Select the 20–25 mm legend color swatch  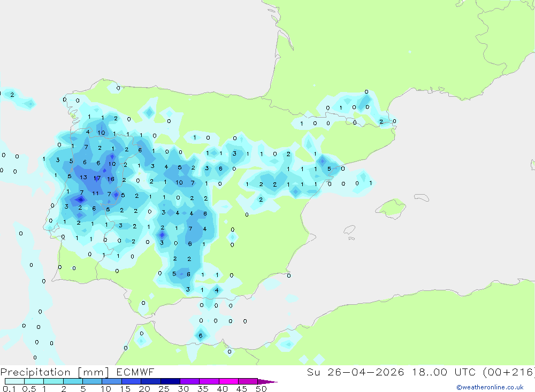151,381
